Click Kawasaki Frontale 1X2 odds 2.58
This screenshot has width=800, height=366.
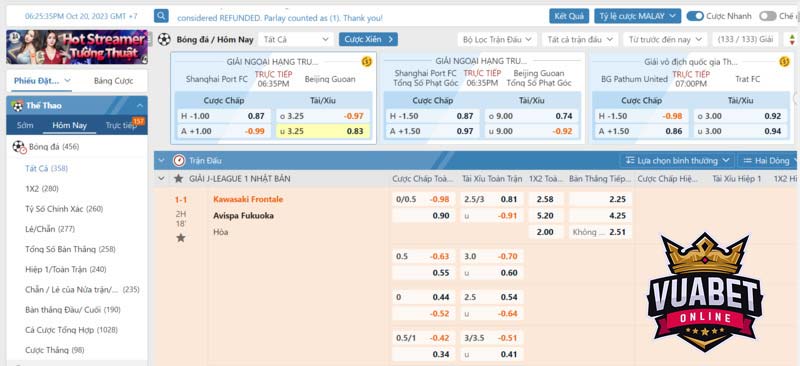545,199
